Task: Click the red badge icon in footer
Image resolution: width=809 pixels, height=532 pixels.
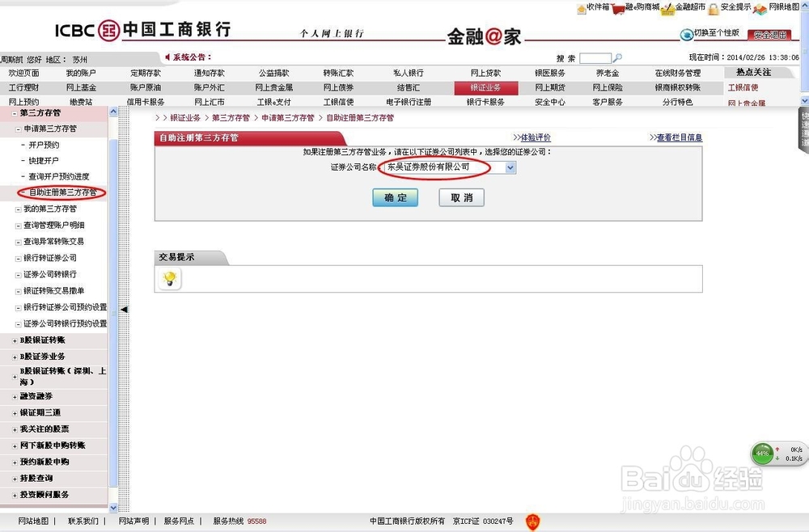Action: [x=532, y=521]
